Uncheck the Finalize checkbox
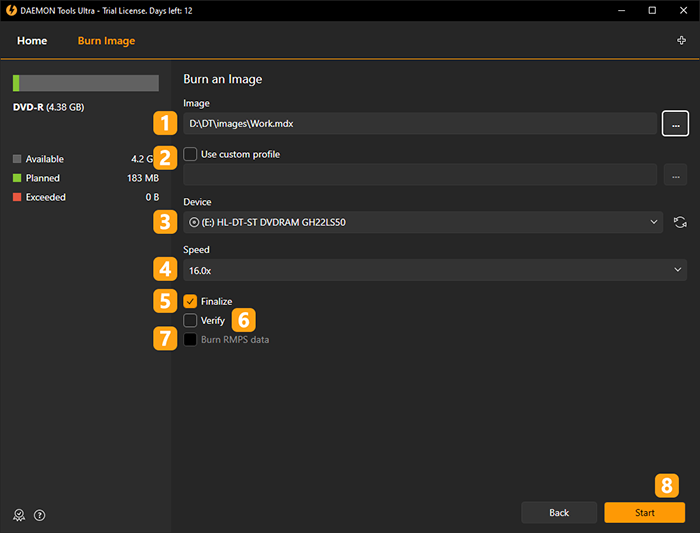Screen dimensions: 700x533 click(190, 301)
